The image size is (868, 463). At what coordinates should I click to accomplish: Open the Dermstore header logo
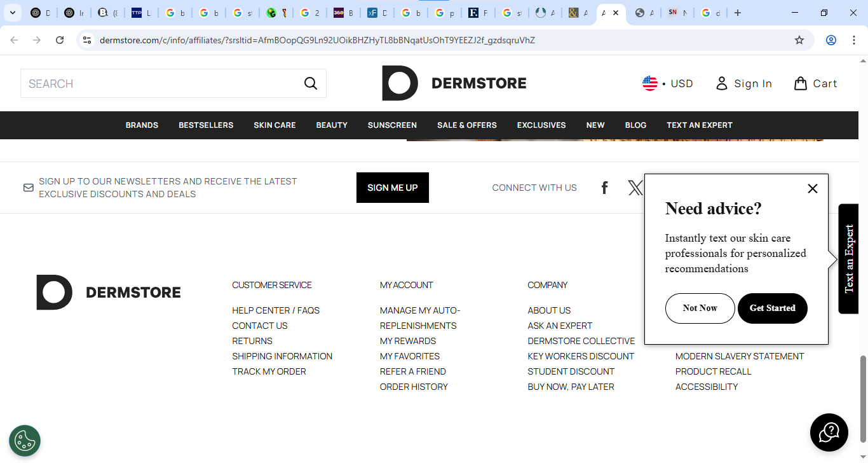454,83
